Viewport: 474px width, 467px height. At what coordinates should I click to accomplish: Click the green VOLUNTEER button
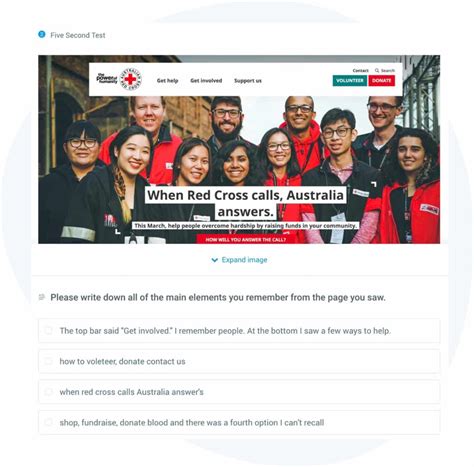tap(350, 81)
